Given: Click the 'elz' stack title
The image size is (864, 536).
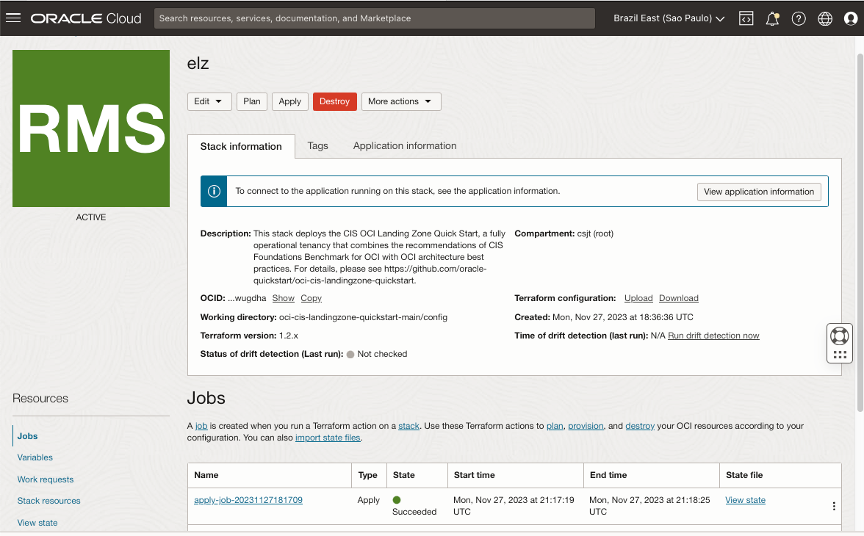Looking at the screenshot, I should click(x=198, y=63).
